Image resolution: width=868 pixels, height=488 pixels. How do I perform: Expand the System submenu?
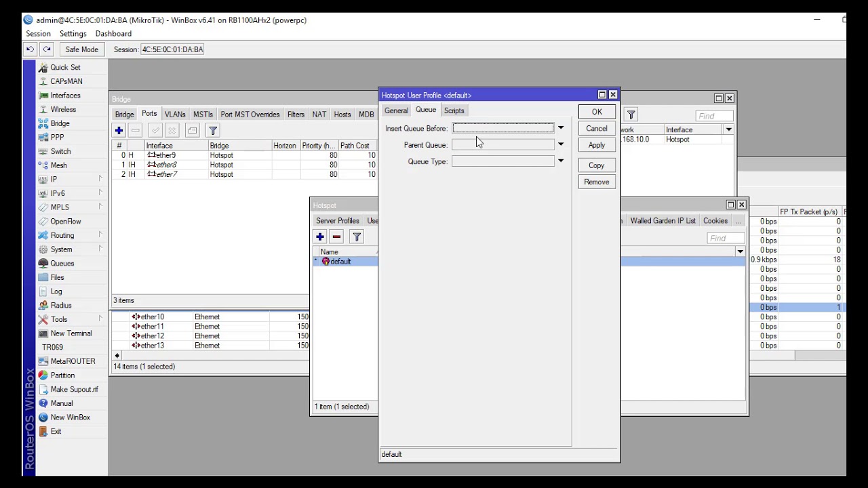coord(71,249)
